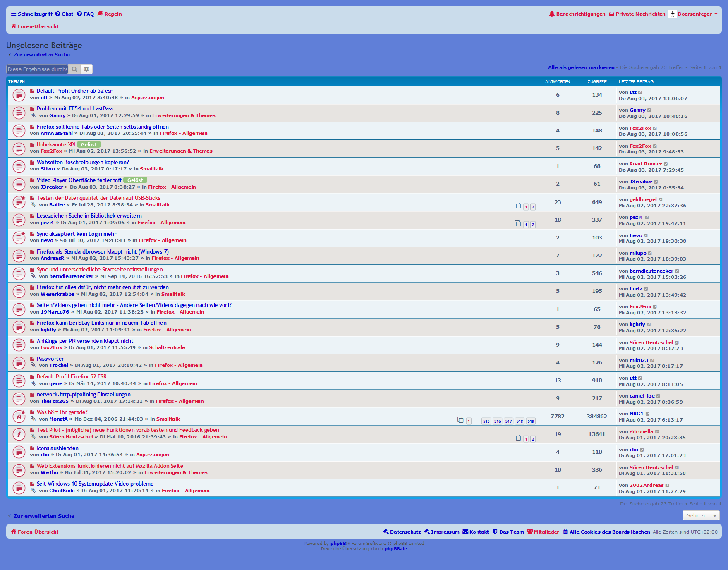Image resolution: width=728 pixels, height=570 pixels.
Task: Open phpBB.de translation link
Action: click(396, 549)
